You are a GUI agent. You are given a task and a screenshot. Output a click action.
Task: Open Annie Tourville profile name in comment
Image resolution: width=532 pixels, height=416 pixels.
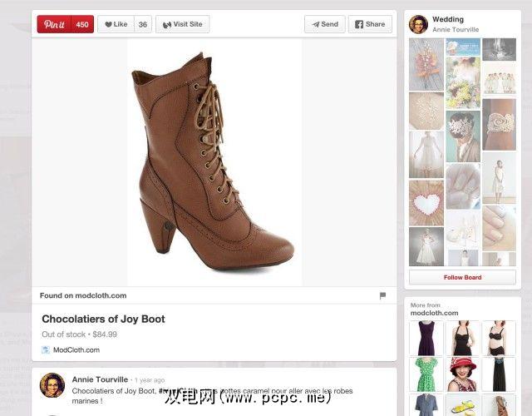click(100, 379)
